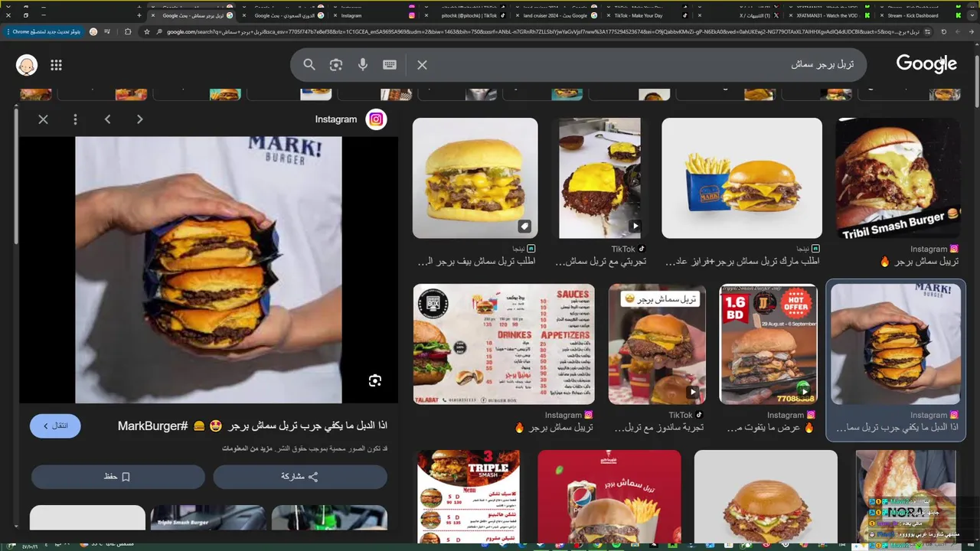This screenshot has height=551, width=980.
Task: Open the 3 Triple Smash menu thumbnail
Action: pos(468,497)
